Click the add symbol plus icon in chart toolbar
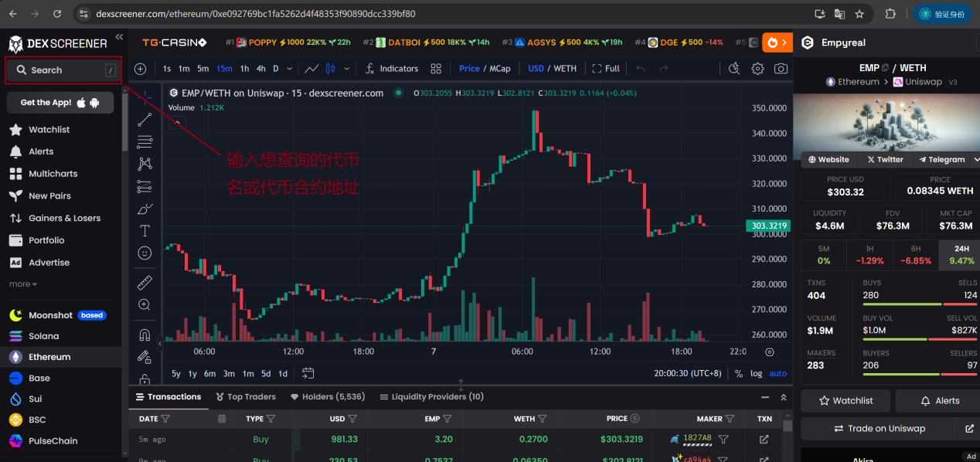Screen dimensions: 980x462 pos(141,69)
